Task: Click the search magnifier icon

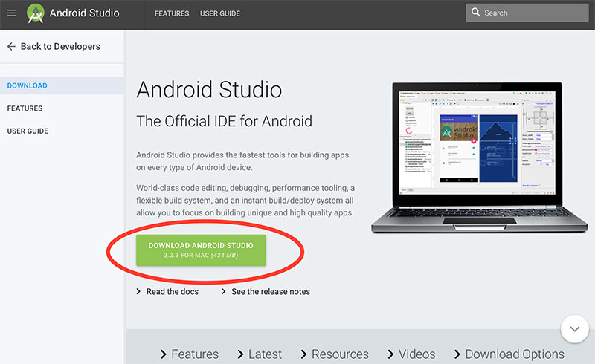Action: tap(475, 13)
